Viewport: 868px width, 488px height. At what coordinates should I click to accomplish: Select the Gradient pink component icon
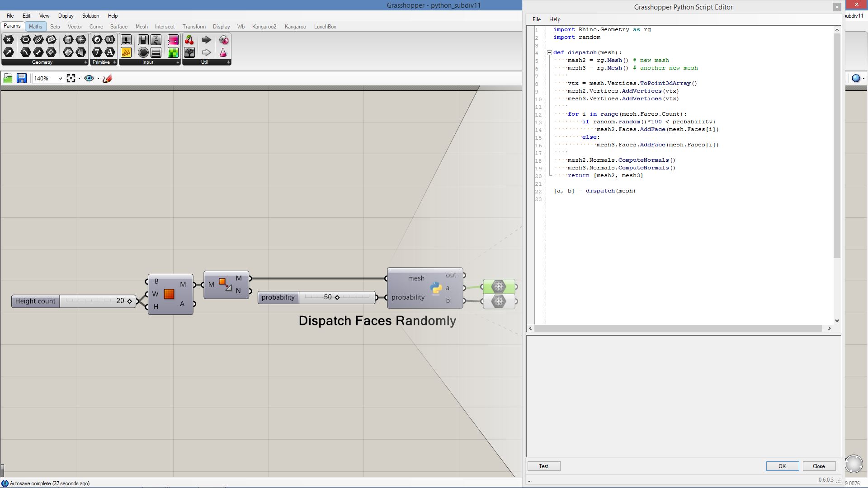point(173,40)
